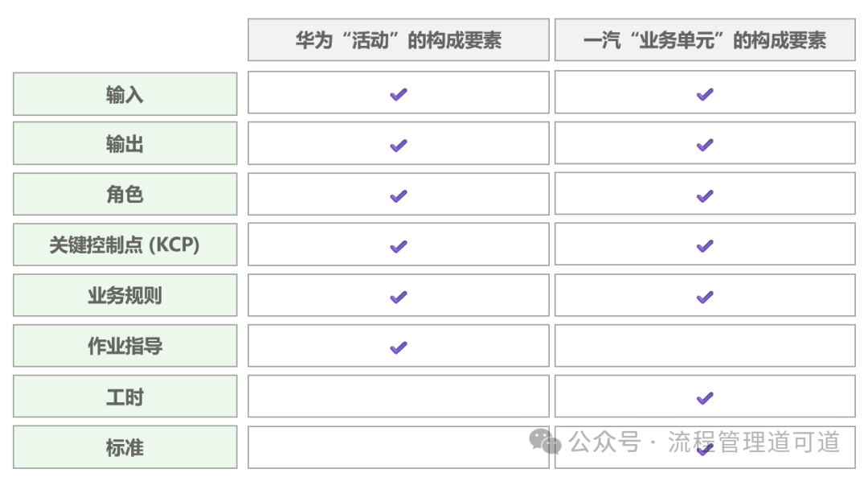
Task: Click the 输入 row label
Action: click(125, 94)
